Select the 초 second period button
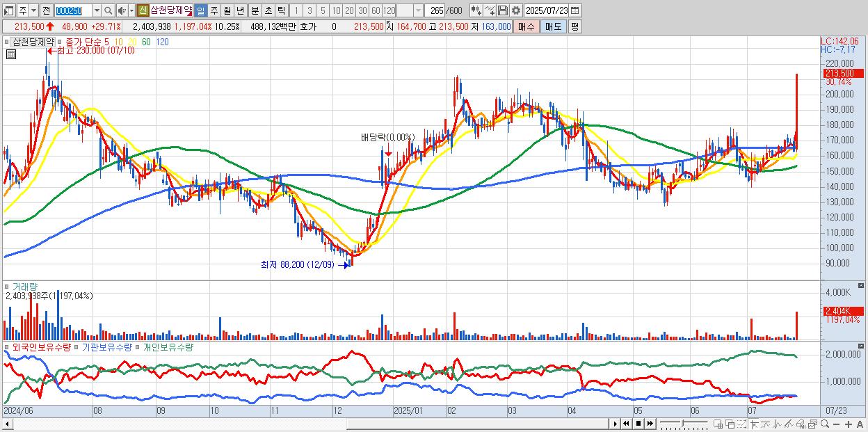 268,10
